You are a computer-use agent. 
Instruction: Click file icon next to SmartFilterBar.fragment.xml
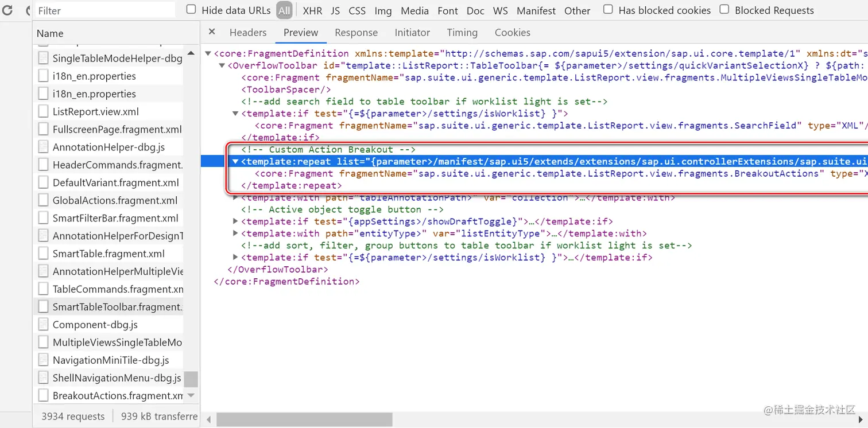tap(43, 218)
